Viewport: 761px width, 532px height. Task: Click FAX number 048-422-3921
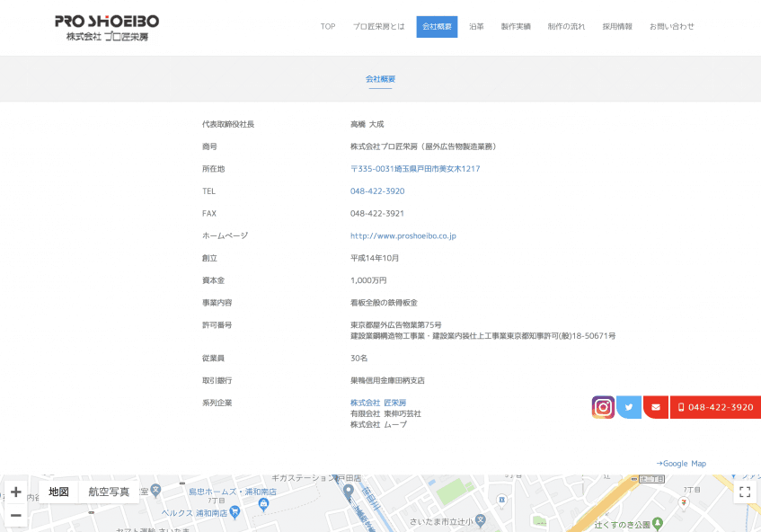point(377,214)
